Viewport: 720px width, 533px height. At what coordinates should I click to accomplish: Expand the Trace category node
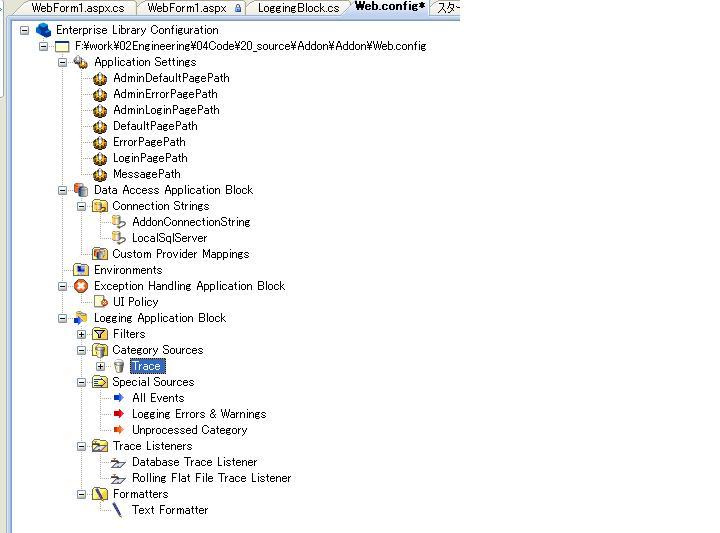pos(101,366)
